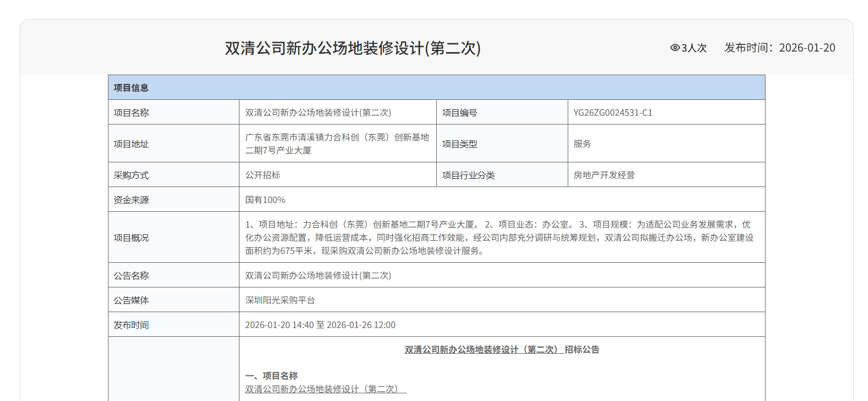This screenshot has width=868, height=401.
Task: Click the 项目名称 label cell
Action: click(131, 112)
